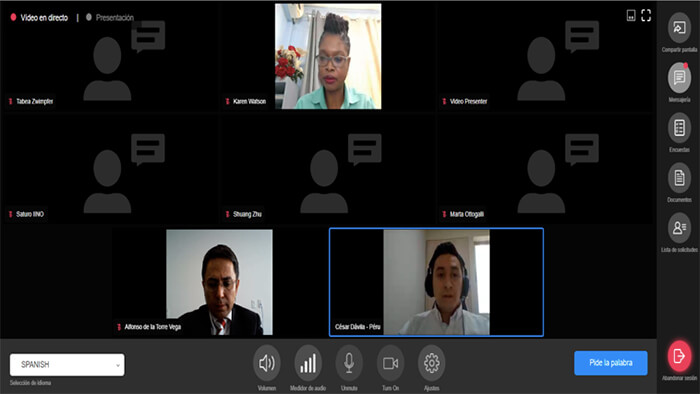
Task: Click the muted mic icon by Tabea Zwimpfer
Action: [x=11, y=101]
